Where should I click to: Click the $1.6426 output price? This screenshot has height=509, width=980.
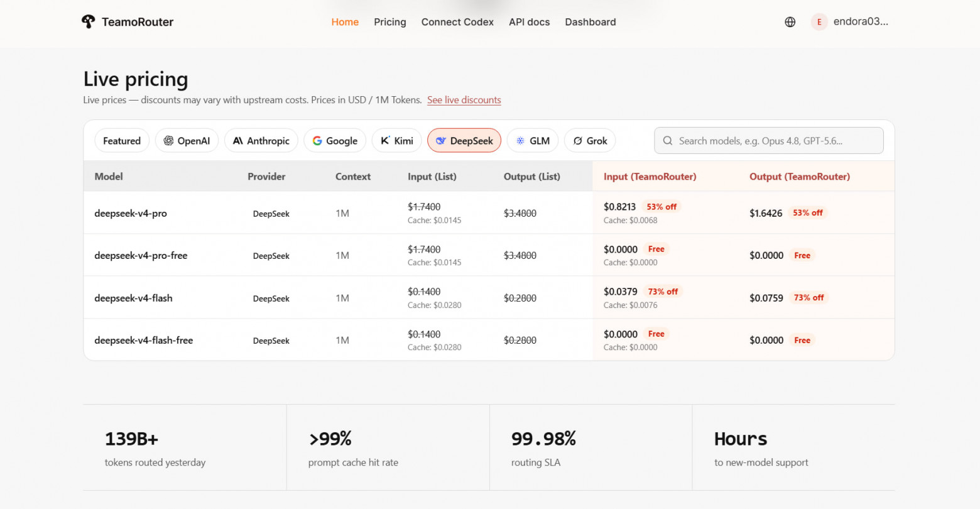tap(766, 213)
